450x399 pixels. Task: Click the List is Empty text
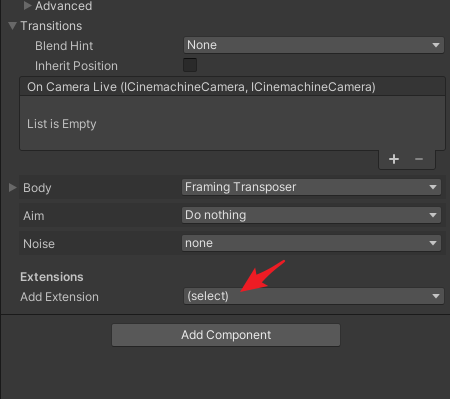(62, 124)
